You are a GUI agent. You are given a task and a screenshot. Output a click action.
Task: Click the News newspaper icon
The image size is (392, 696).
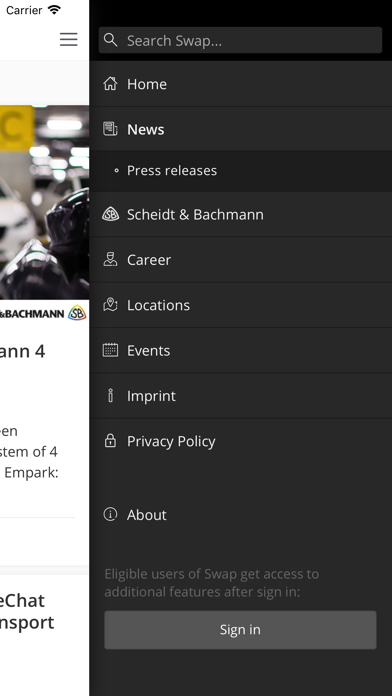110,129
